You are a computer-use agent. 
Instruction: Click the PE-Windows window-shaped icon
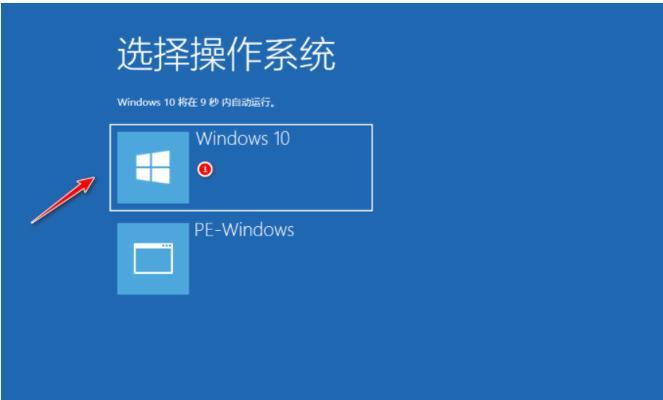point(153,258)
